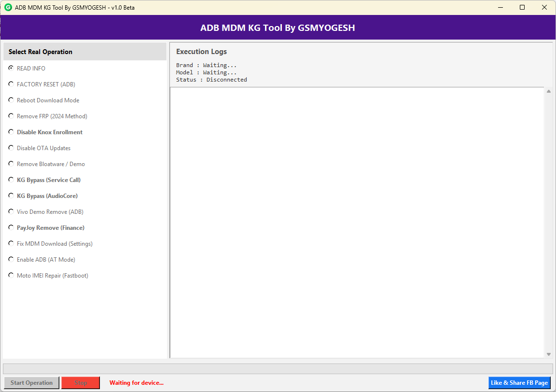The height and width of the screenshot is (392, 556).
Task: Click the red Stop button
Action: tap(80, 382)
